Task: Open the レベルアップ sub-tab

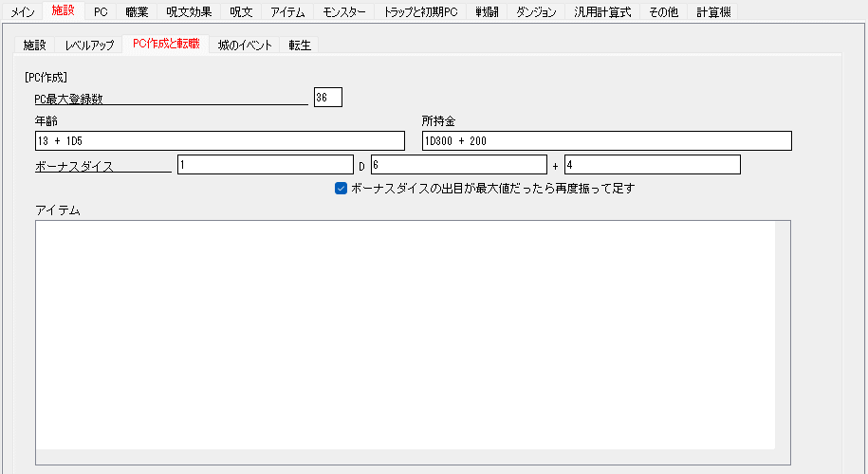Action: (x=89, y=46)
